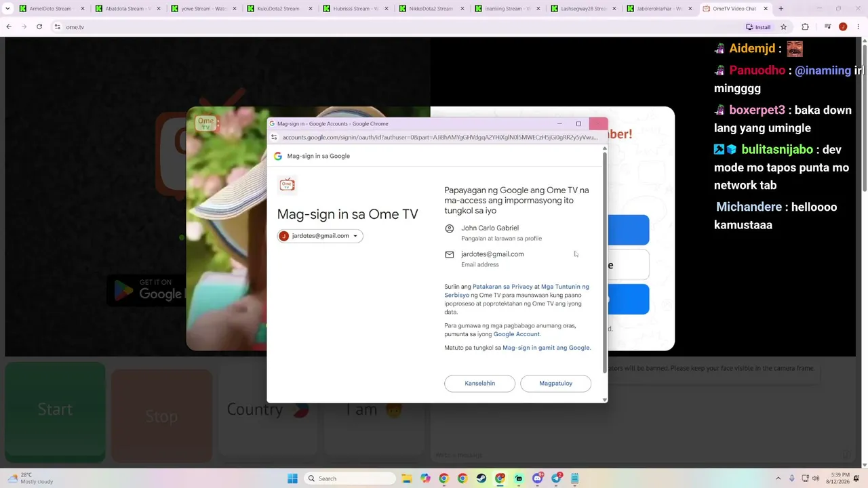Open the Patakaran sa Privacy link
Screen dimensions: 868x488
(502, 287)
